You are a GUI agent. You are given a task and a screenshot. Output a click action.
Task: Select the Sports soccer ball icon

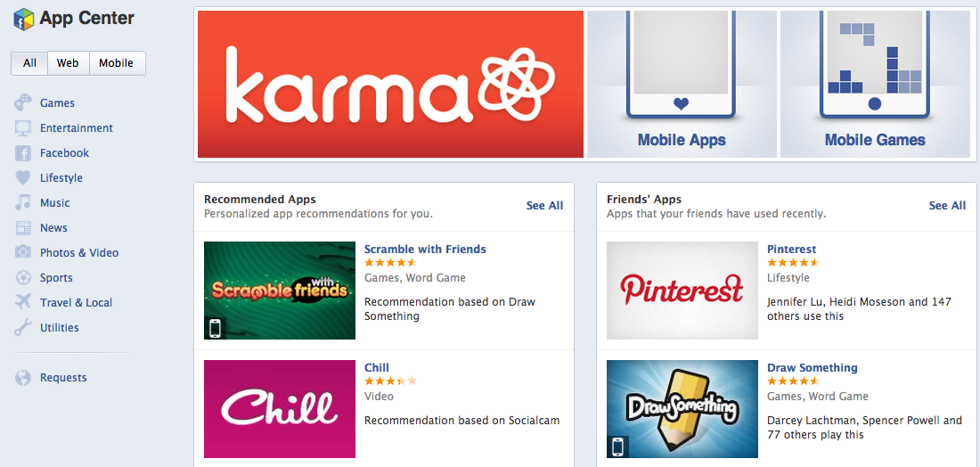(23, 277)
